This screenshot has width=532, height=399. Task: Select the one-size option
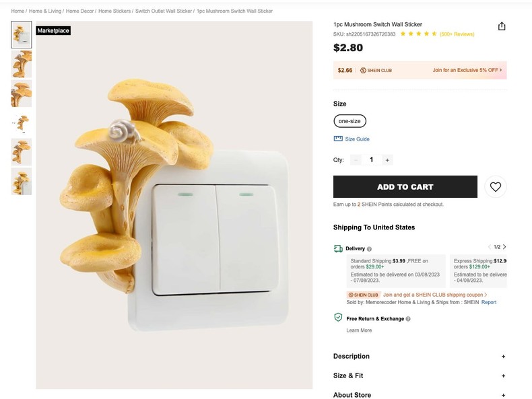tap(350, 121)
